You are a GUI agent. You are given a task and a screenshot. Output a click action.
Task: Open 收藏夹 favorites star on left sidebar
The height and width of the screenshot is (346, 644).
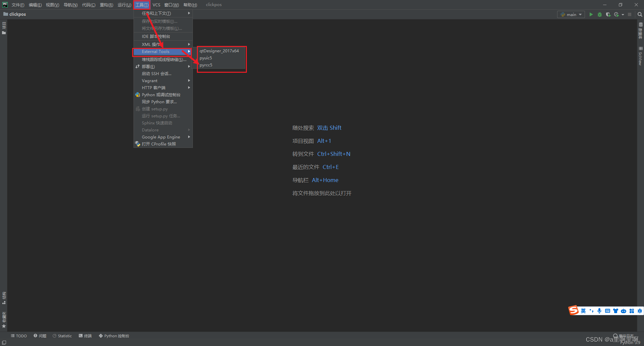click(4, 320)
